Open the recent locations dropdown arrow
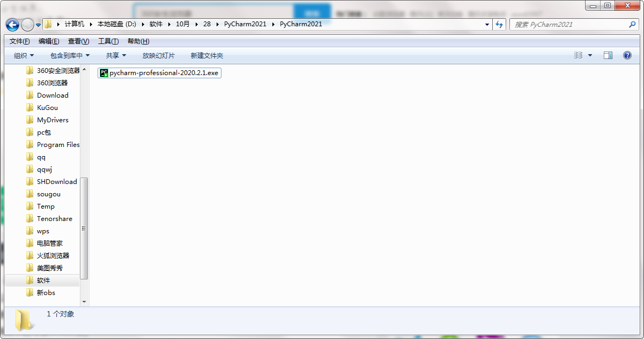This screenshot has width=644, height=339. [x=38, y=25]
